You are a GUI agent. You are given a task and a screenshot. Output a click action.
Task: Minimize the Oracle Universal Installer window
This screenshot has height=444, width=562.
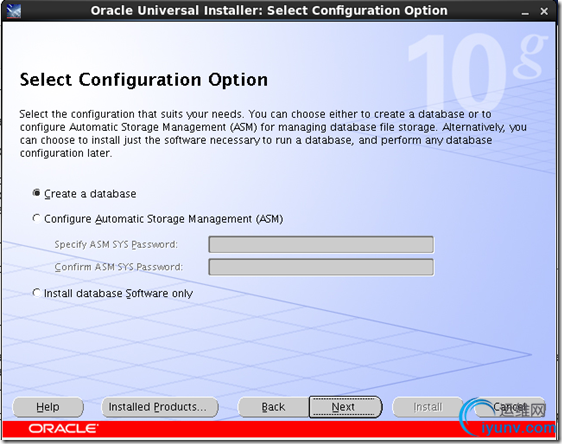click(x=525, y=12)
